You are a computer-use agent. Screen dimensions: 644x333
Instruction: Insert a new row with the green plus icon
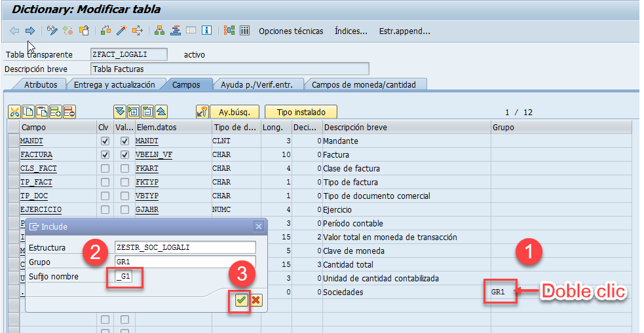pyautogui.click(x=56, y=112)
